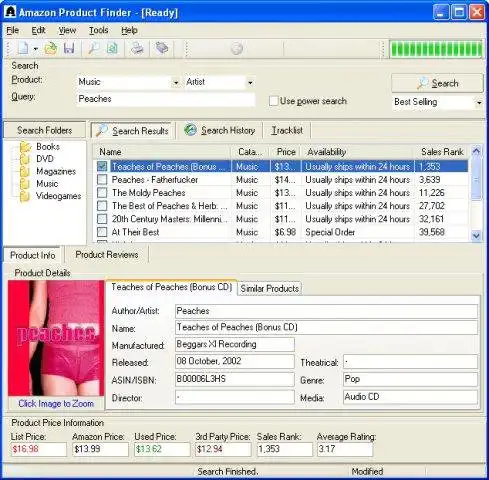
Task: Click the application icon in title bar
Action: pyautogui.click(x=10, y=12)
